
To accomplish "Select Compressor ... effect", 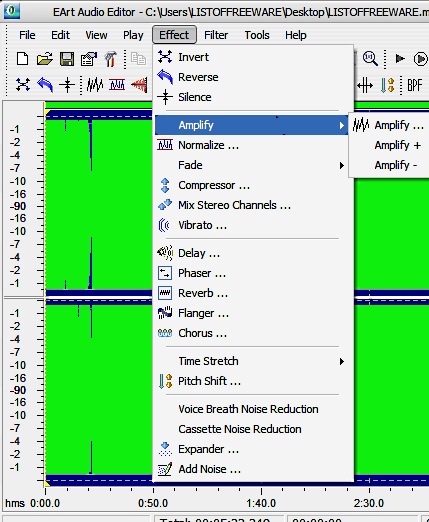I will (x=252, y=185).
